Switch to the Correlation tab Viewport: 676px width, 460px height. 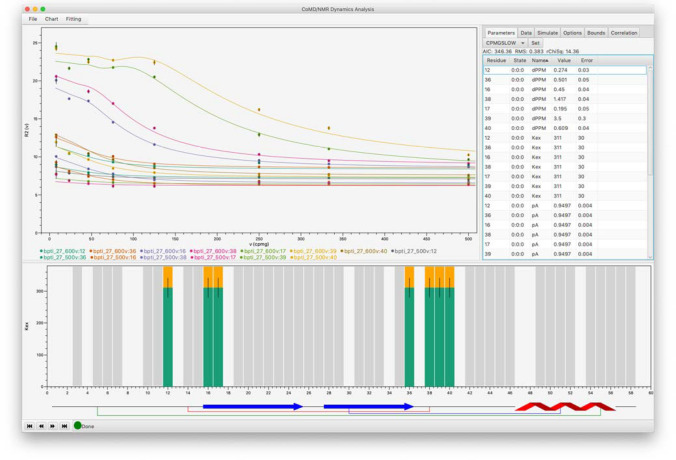click(x=625, y=33)
